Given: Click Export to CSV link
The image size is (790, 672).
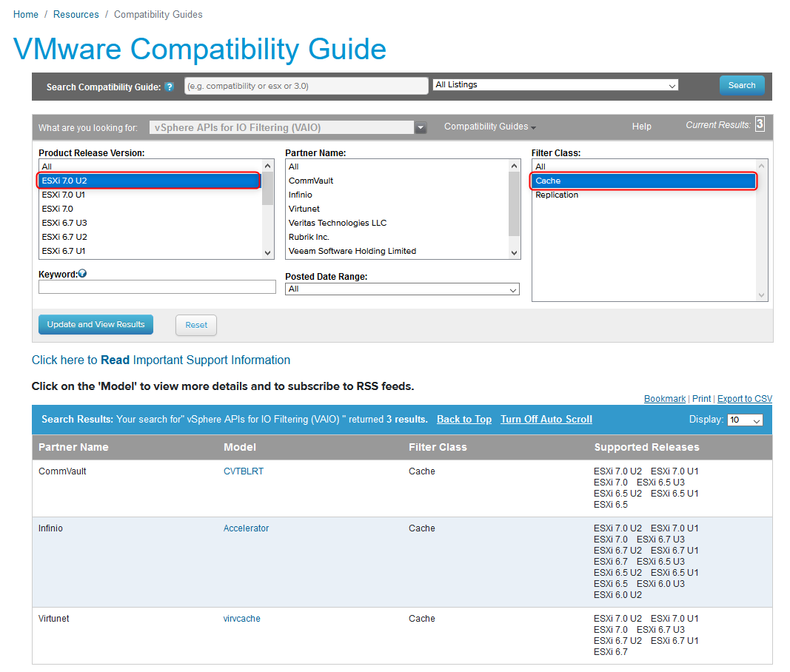Looking at the screenshot, I should point(745,398).
